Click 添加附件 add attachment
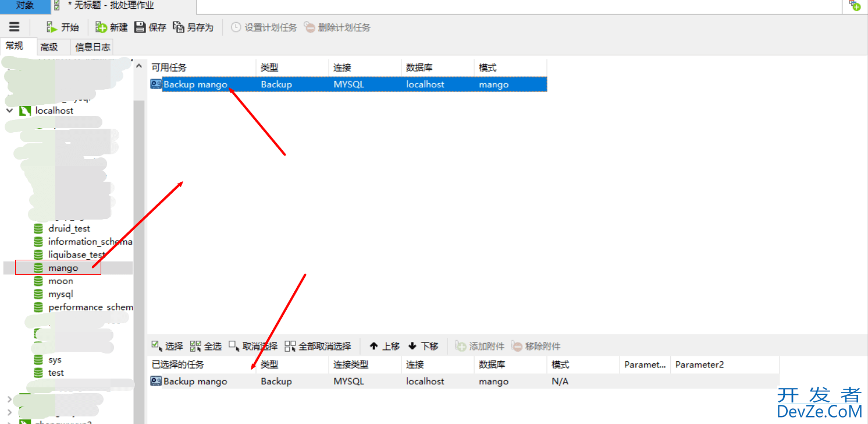 [x=479, y=346]
